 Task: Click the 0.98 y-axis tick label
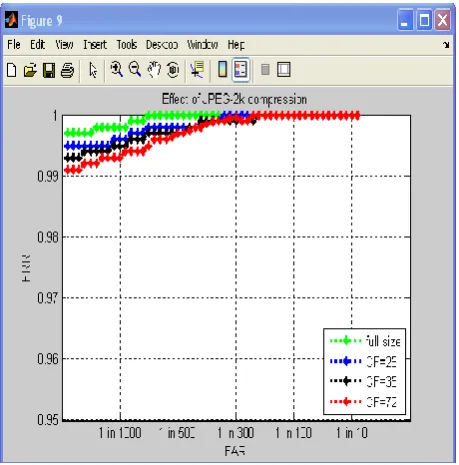48,237
